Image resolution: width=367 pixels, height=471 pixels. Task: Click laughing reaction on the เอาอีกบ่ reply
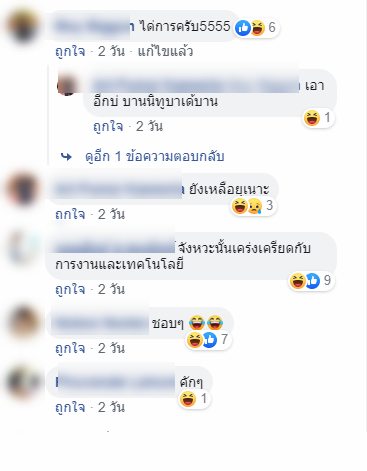(x=312, y=118)
